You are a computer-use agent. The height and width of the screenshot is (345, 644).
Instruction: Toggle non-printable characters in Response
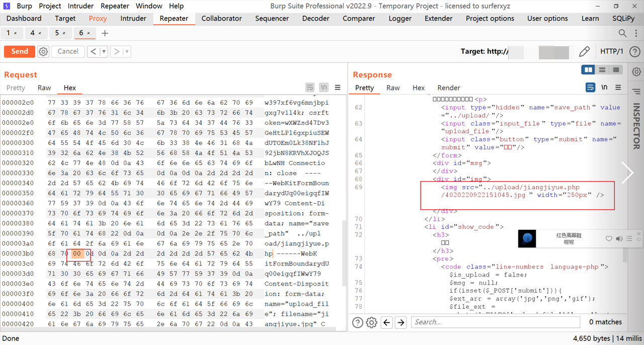604,88
